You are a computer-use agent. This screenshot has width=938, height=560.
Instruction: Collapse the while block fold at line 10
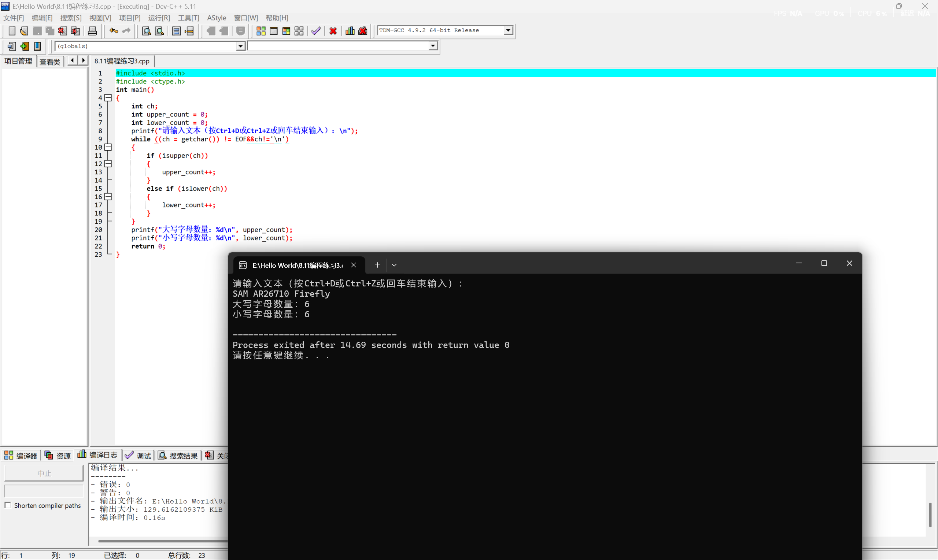tap(108, 147)
